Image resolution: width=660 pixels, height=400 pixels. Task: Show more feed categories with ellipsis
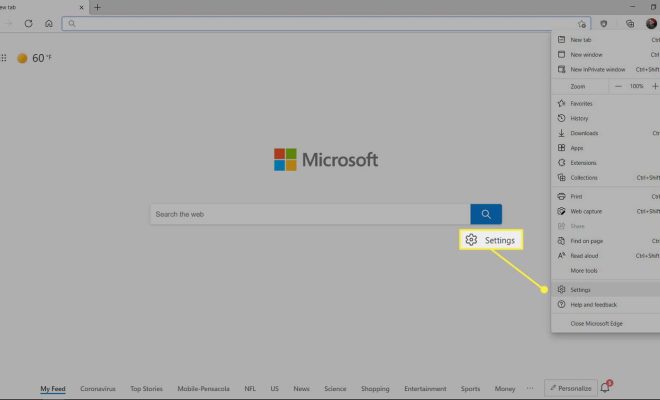pos(530,388)
